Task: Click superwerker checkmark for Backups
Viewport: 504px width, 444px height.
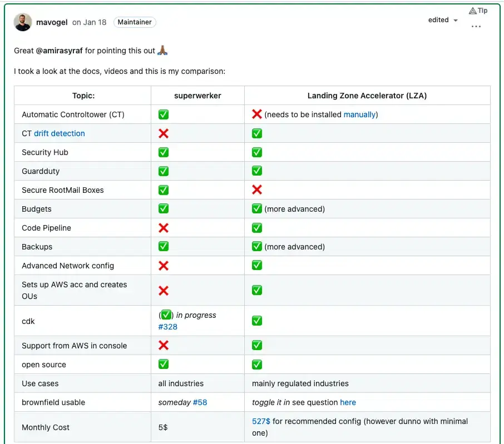Action: 164,246
